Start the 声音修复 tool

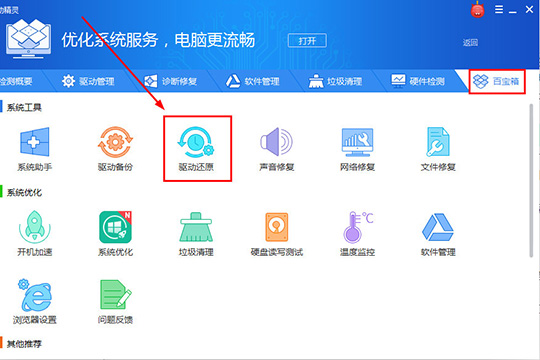pyautogui.click(x=277, y=149)
